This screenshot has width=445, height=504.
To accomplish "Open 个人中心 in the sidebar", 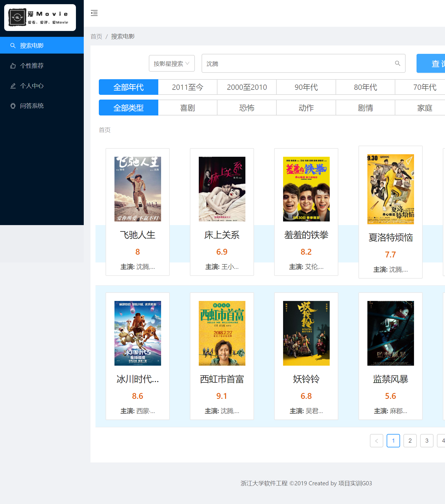I will (42, 86).
